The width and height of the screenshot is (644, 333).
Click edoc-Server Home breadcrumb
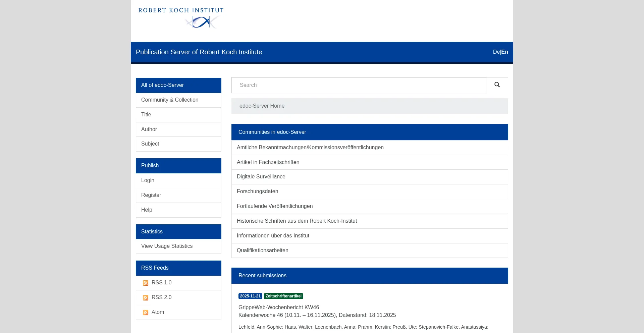point(262,106)
